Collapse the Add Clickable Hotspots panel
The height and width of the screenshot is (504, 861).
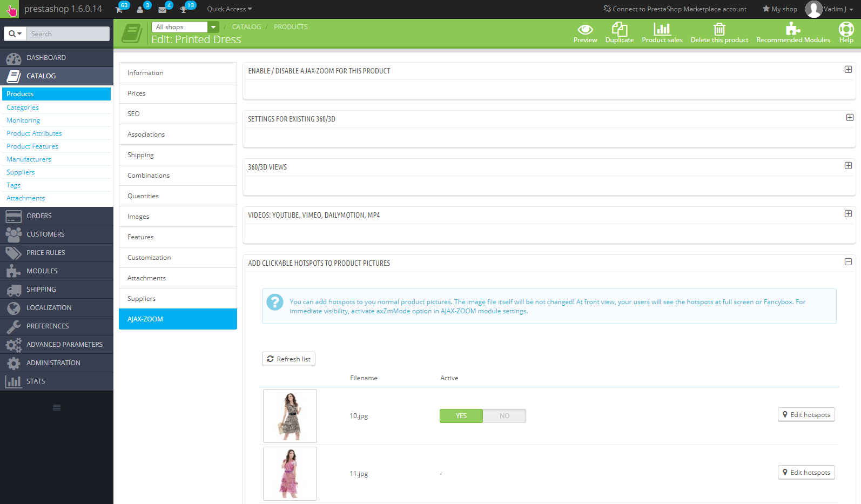pos(848,262)
